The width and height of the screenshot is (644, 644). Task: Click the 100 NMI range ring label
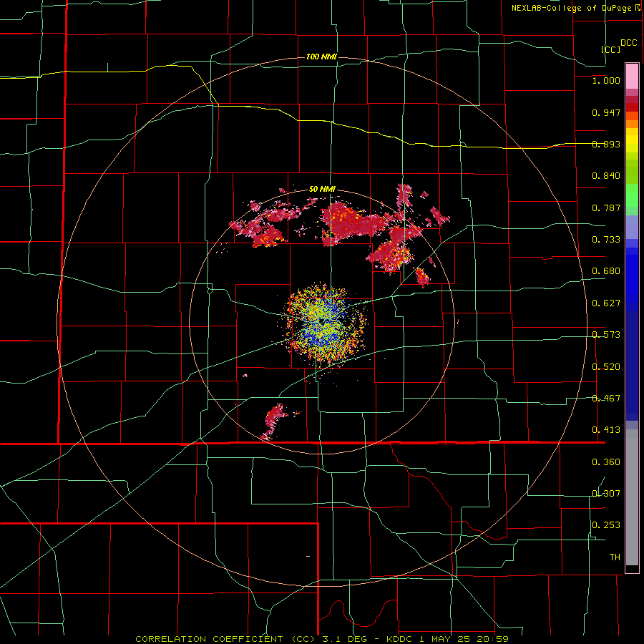(x=321, y=57)
